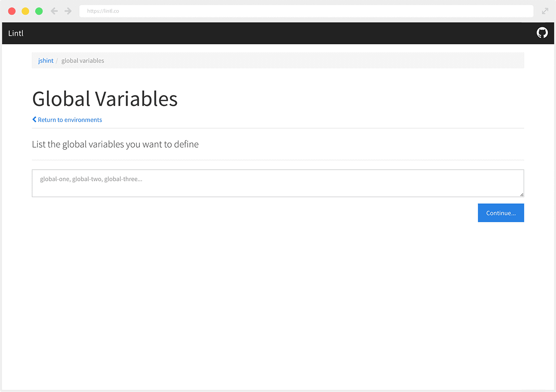Submit with the Continue... button

click(x=501, y=213)
